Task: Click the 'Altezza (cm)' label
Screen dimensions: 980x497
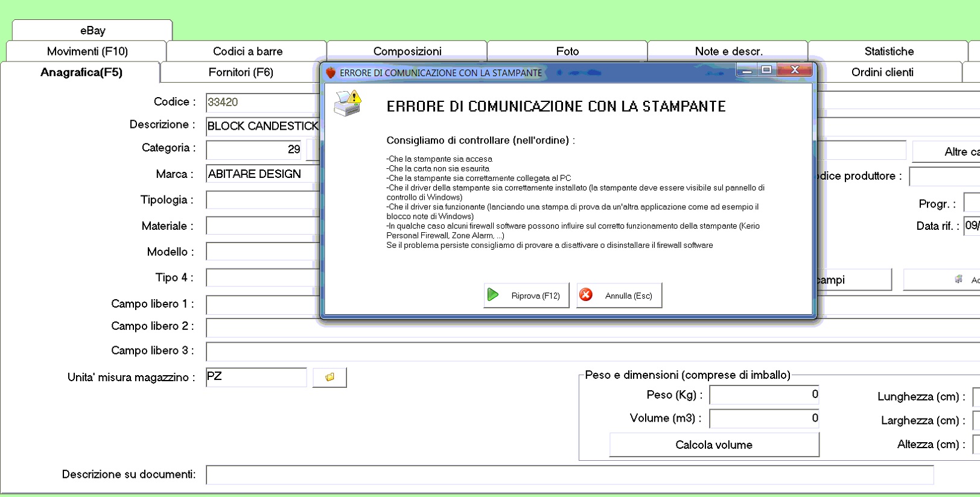Action: [931, 445]
